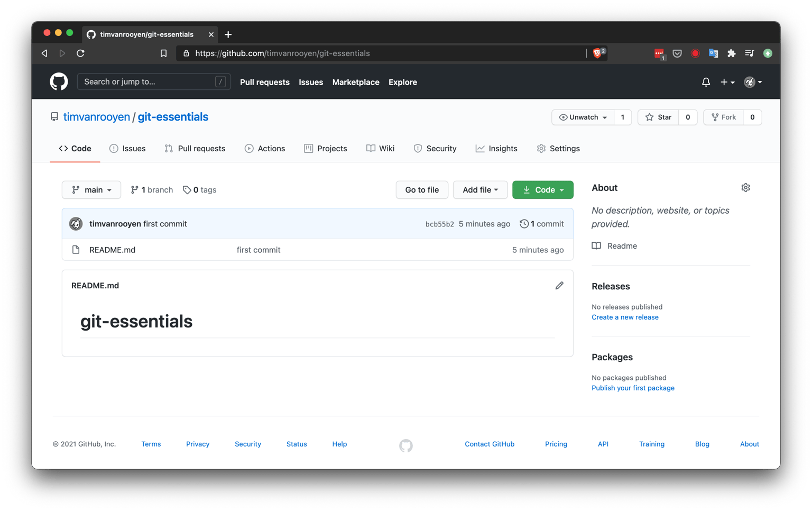812x511 pixels.
Task: Click the bookmark icon in browser toolbar
Action: click(x=163, y=53)
